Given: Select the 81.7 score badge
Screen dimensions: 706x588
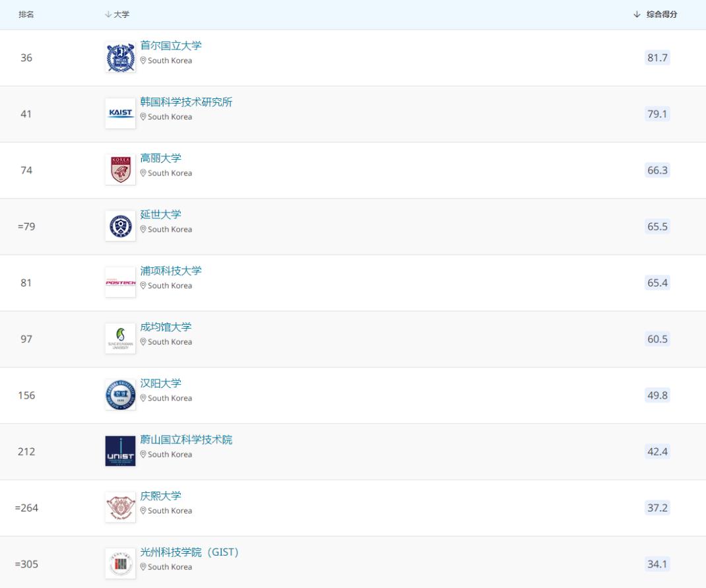Looking at the screenshot, I should (x=657, y=57).
